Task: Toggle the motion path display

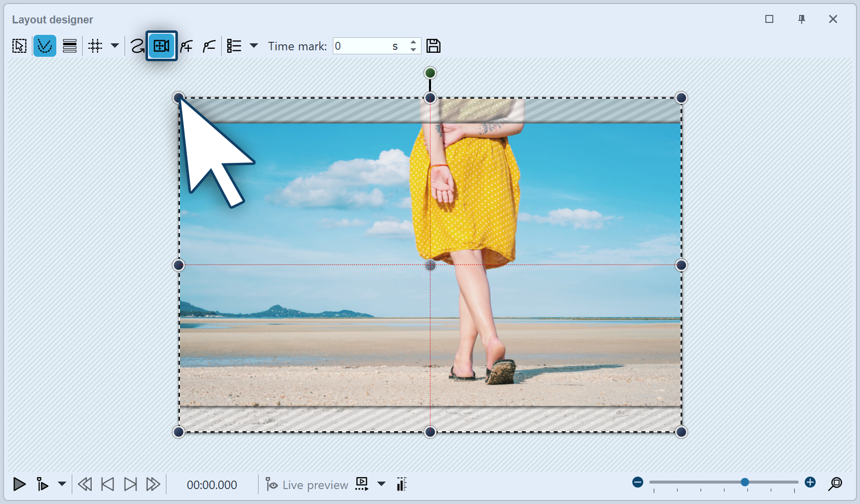Action: click(45, 46)
